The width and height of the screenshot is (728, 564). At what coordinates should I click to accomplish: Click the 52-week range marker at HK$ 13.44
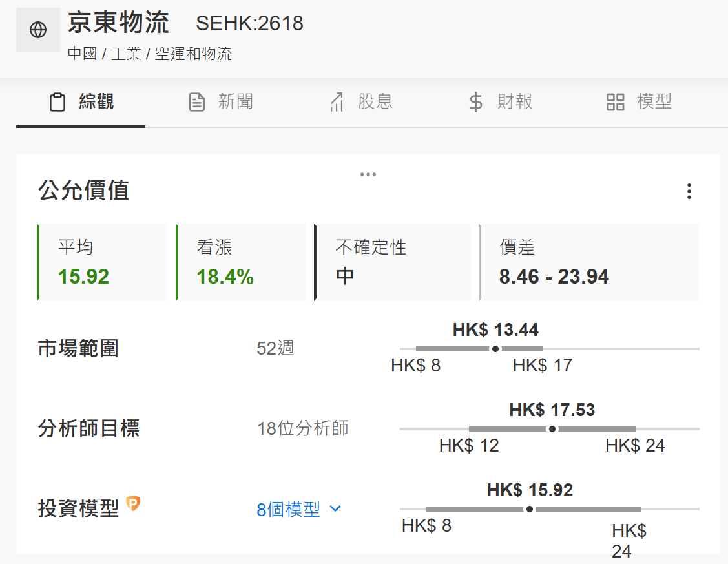point(495,349)
